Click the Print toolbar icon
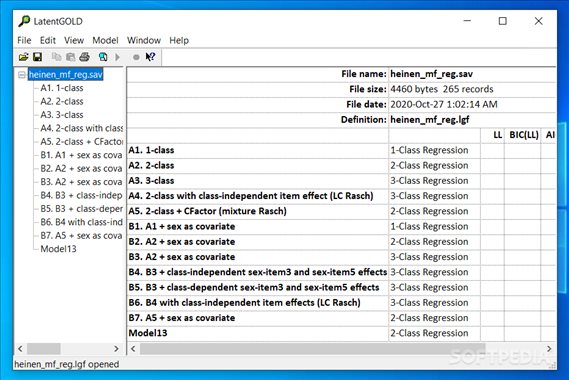Image resolution: width=569 pixels, height=380 pixels. click(x=85, y=57)
